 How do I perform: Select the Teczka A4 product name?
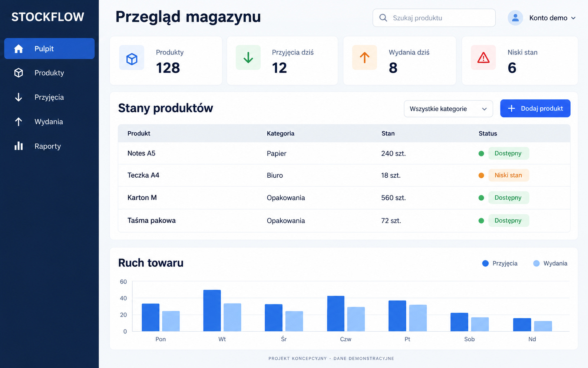pos(143,175)
